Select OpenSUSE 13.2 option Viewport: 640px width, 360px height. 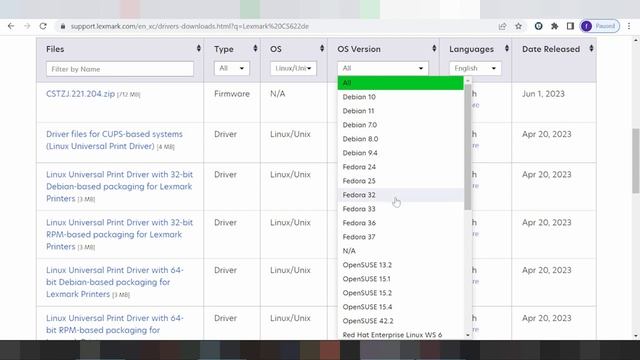coord(400,265)
